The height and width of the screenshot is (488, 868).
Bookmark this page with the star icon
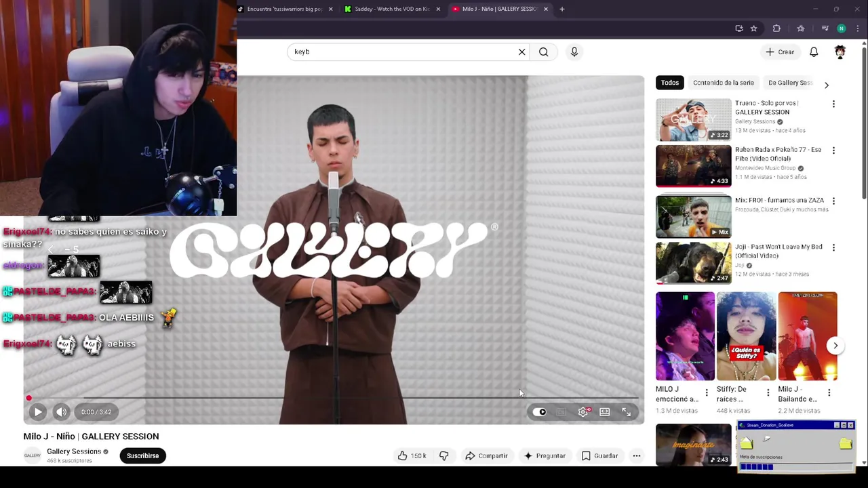(753, 28)
